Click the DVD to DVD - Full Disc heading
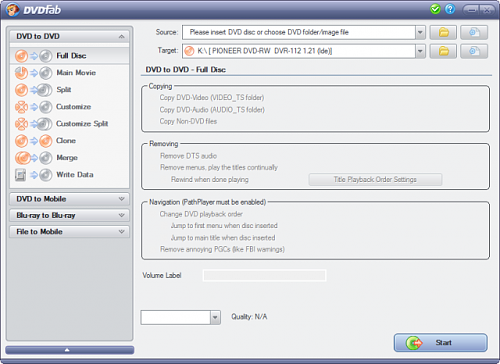 (186, 70)
